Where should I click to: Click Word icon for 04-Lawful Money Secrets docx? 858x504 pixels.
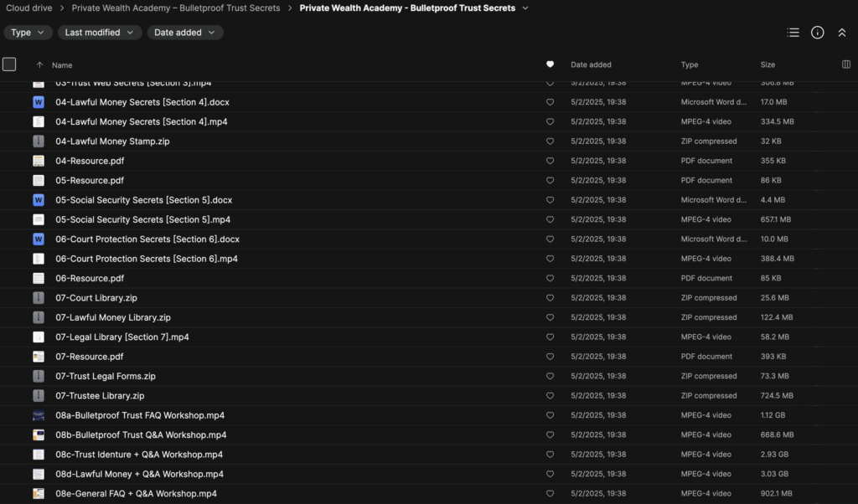(x=39, y=102)
